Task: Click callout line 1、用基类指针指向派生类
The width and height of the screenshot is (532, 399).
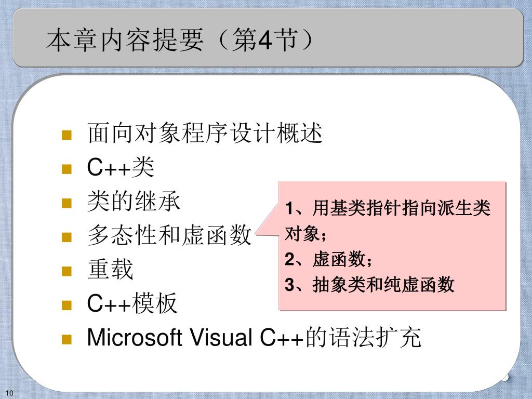Action: (388, 208)
